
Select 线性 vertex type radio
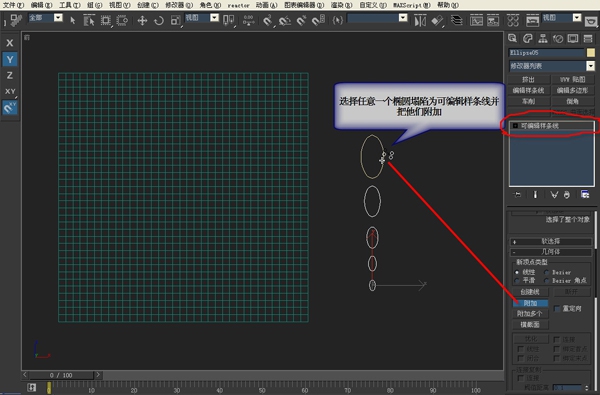(517, 272)
